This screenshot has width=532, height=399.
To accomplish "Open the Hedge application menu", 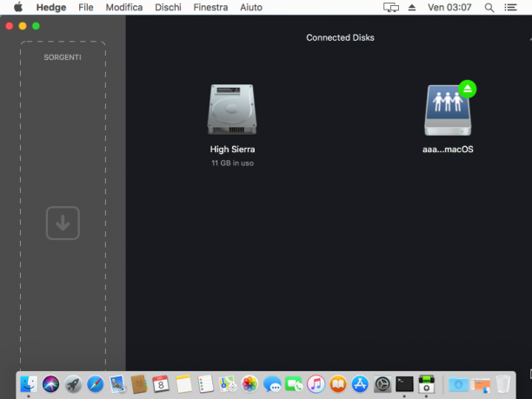I will (51, 7).
